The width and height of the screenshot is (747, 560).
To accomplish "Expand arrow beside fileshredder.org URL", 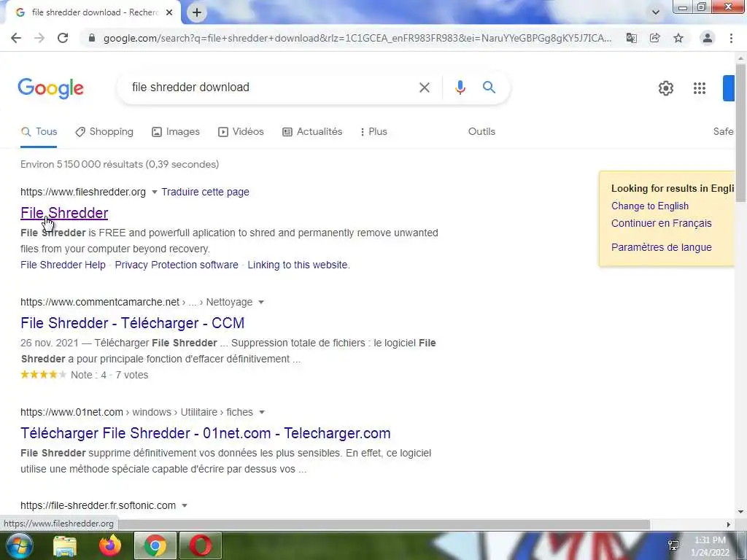I will [155, 192].
